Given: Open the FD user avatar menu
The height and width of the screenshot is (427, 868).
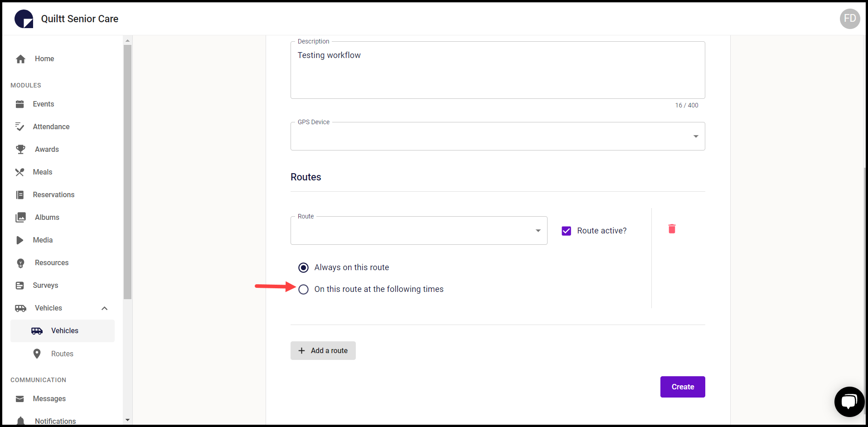Looking at the screenshot, I should 849,19.
